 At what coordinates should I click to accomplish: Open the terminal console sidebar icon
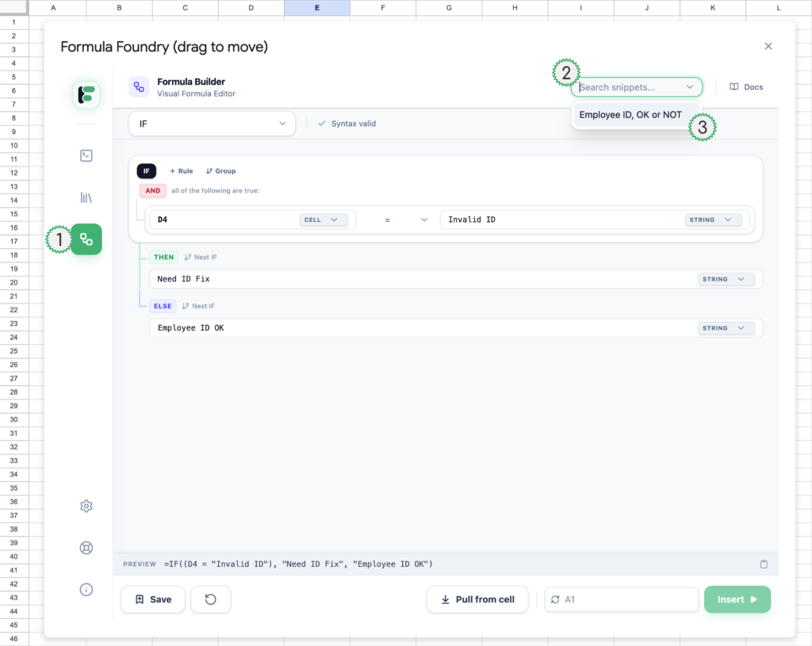coord(86,155)
